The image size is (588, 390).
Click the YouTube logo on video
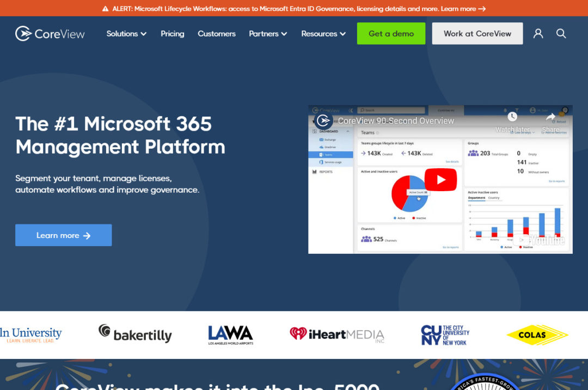[539, 240]
